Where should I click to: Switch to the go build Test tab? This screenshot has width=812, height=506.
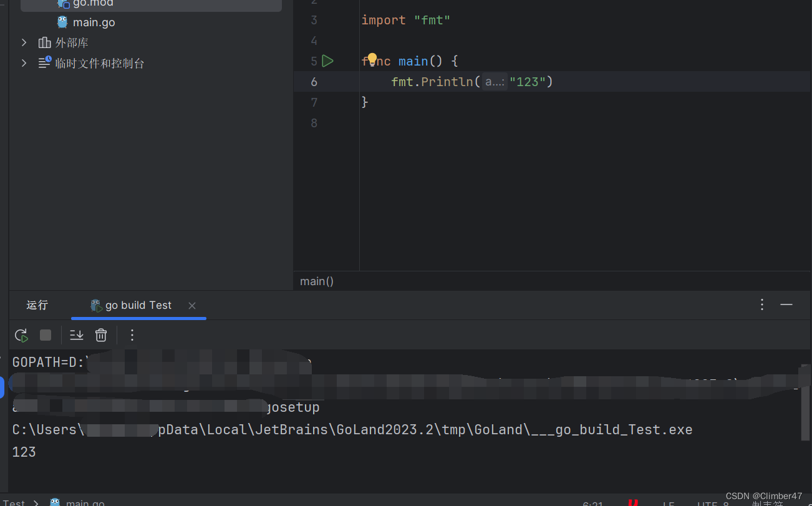(137, 305)
